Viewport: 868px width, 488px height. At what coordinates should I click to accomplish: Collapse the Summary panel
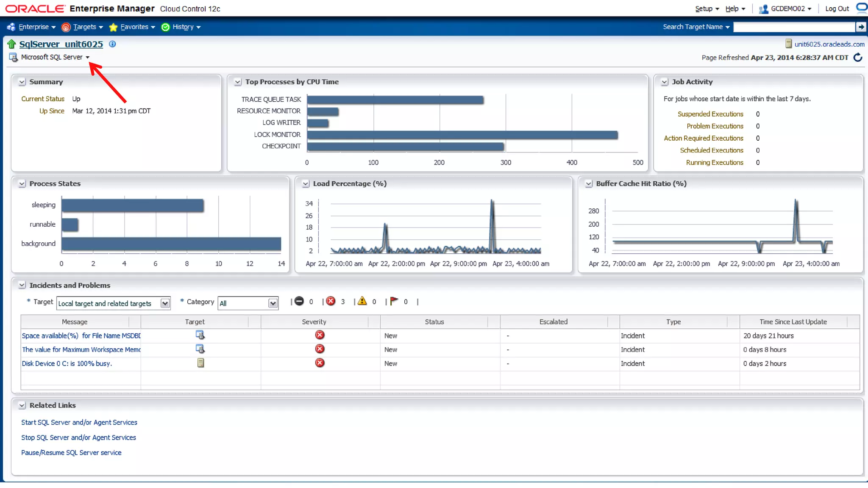[x=22, y=82]
